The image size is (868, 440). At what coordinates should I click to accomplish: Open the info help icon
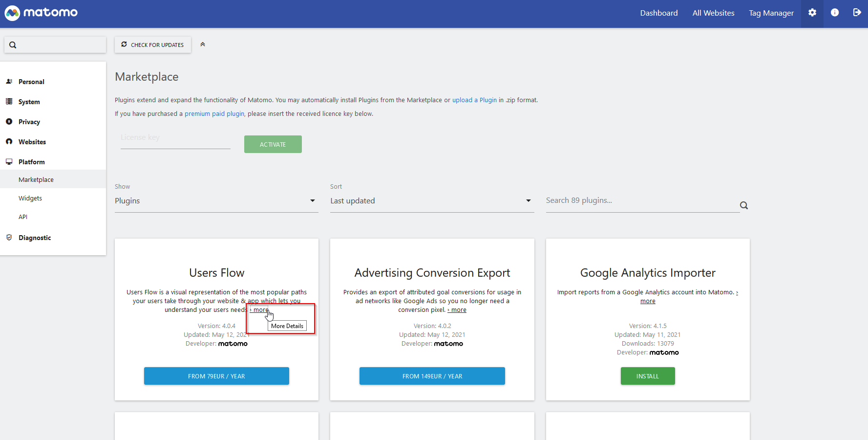(x=835, y=13)
